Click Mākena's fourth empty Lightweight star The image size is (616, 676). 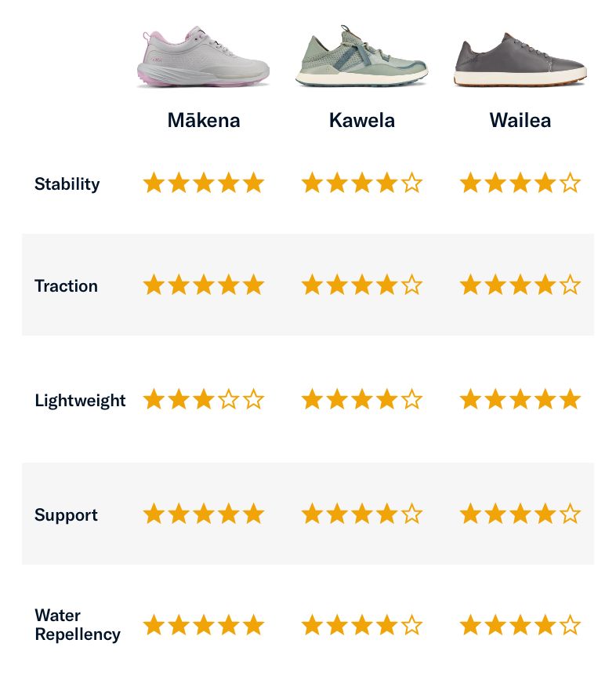(x=229, y=399)
